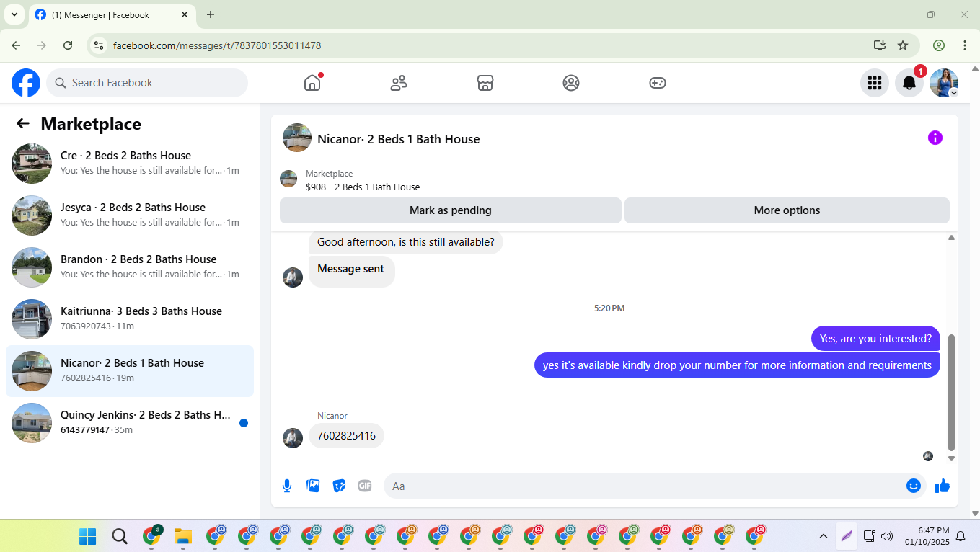980x552 pixels.
Task: Click the Marketplace heading in left panel
Action: coord(91,124)
